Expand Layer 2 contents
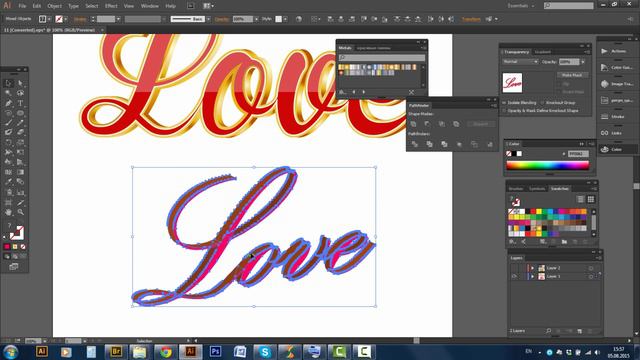640x360 pixels. click(x=532, y=268)
